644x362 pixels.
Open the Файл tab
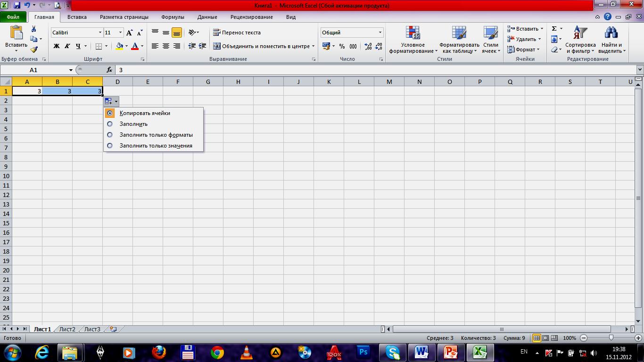[13, 17]
